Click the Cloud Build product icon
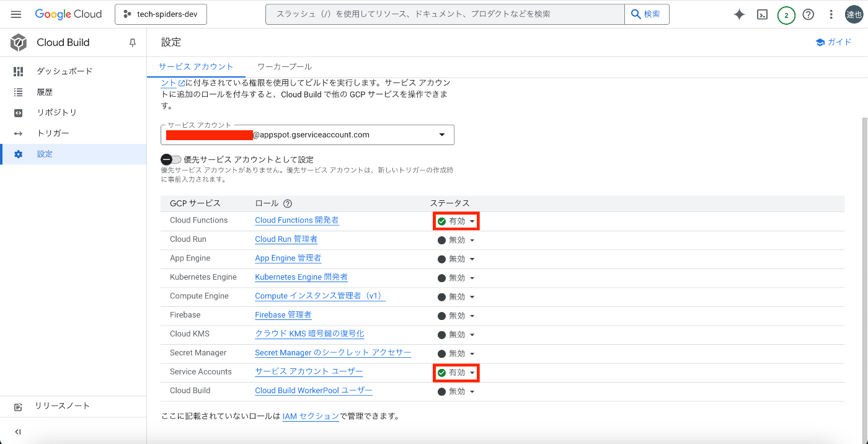Image resolution: width=868 pixels, height=444 pixels. [x=19, y=42]
